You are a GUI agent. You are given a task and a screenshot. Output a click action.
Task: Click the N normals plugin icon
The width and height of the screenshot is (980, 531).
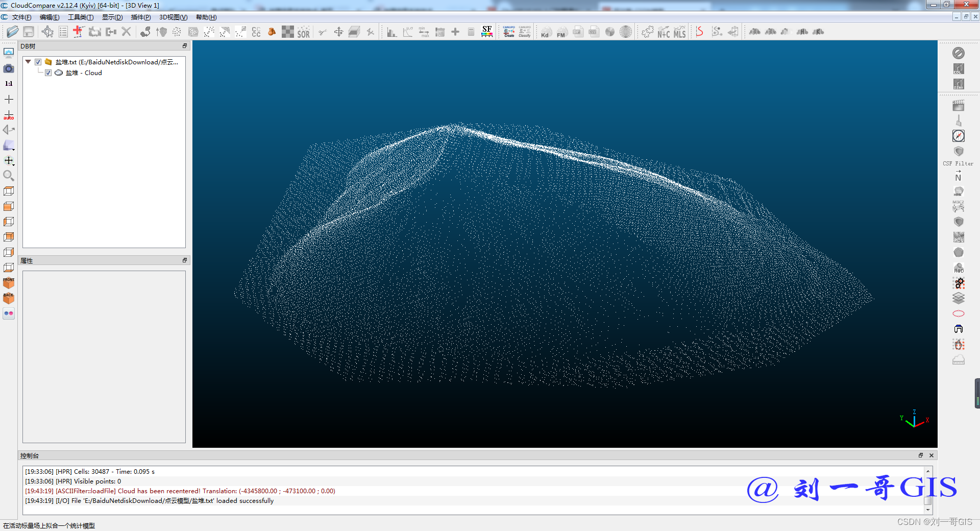click(958, 176)
